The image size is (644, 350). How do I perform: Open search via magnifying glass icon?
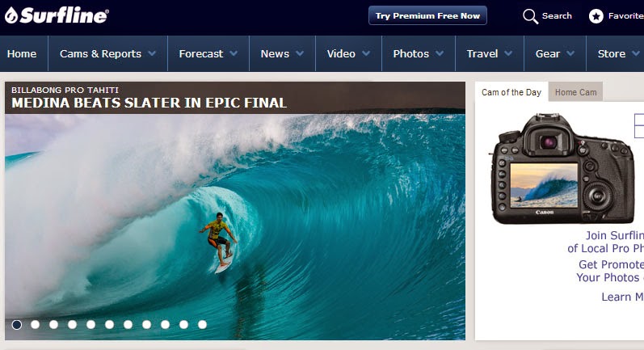point(530,16)
